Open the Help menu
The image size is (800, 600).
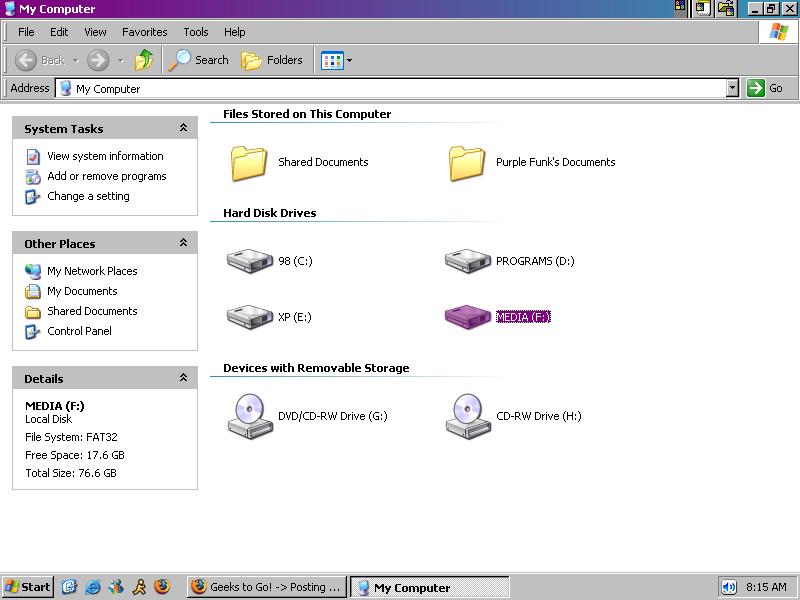[x=235, y=32]
